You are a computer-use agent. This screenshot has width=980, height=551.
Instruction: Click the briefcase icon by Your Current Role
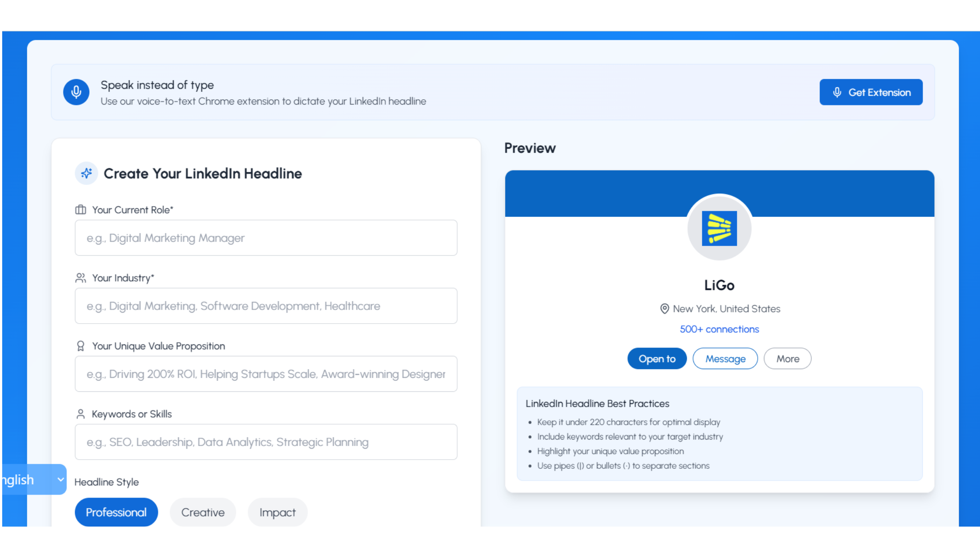pos(80,210)
